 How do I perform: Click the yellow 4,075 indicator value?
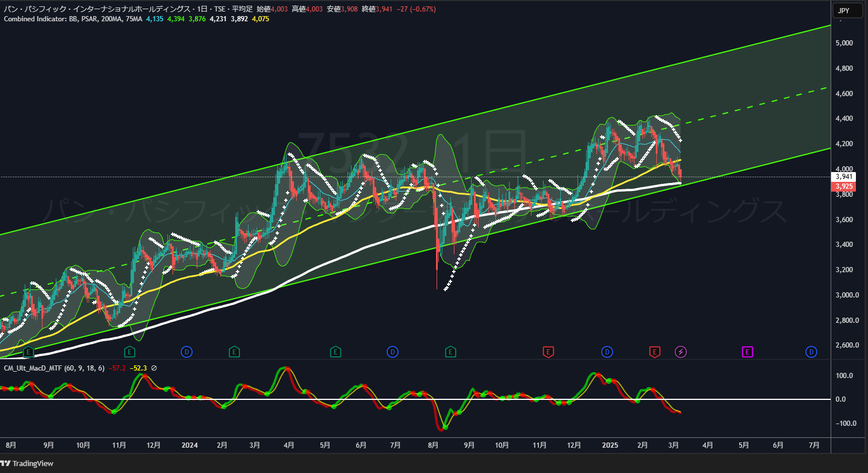pos(261,19)
